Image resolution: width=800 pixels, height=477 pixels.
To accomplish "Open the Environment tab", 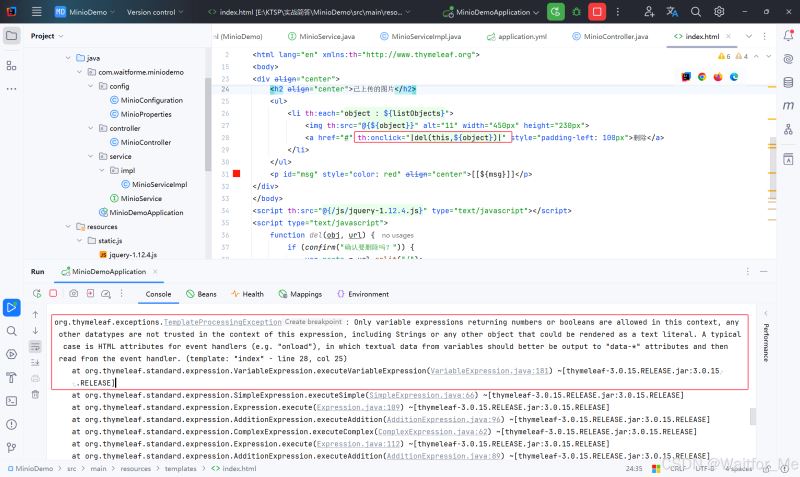I will [363, 294].
